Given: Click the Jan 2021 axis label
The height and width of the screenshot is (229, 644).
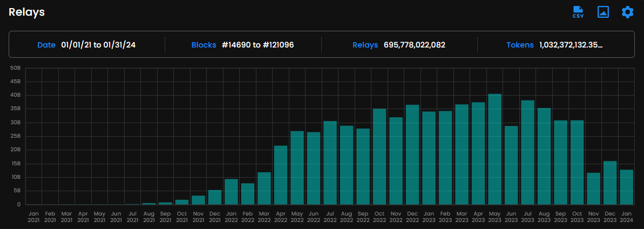Looking at the screenshot, I should point(33,217).
